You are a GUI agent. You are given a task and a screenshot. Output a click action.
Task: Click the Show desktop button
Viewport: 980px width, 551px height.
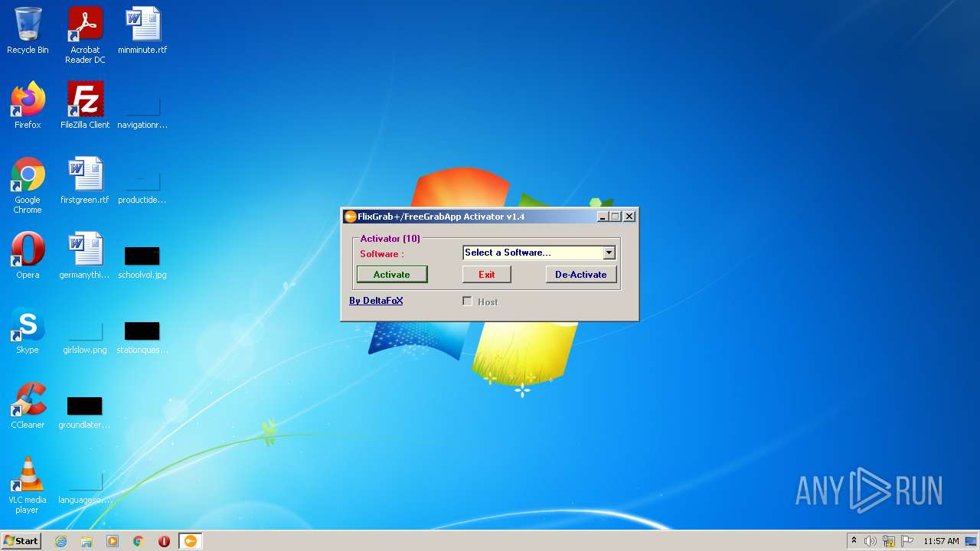[x=972, y=541]
